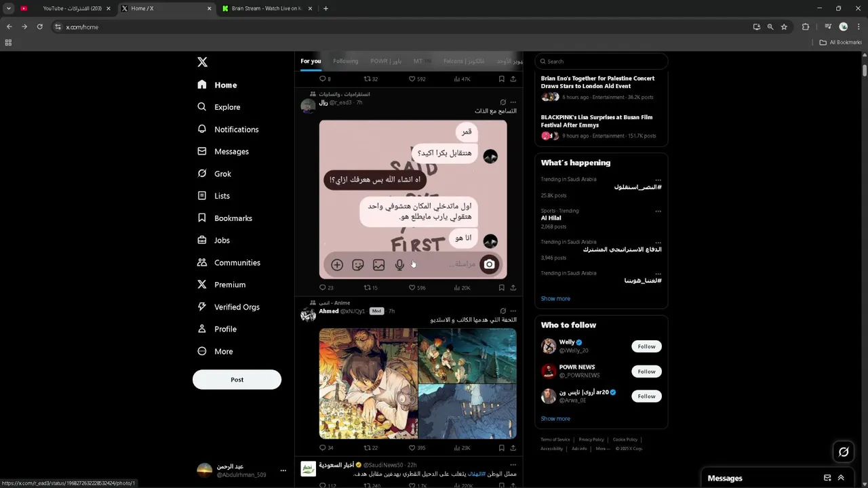Follow Welly
The height and width of the screenshot is (488, 868).
pos(646,346)
